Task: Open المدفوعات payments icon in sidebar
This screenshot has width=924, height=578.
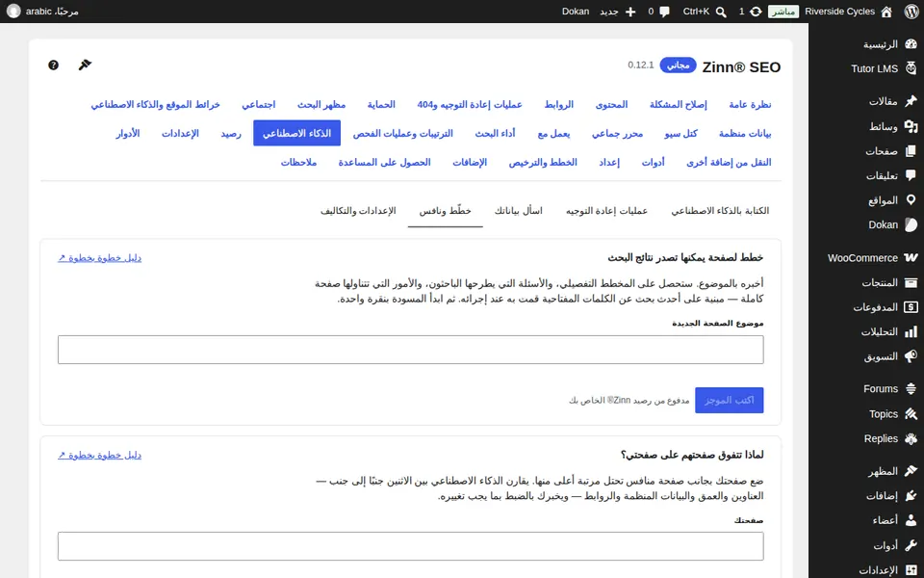Action: coord(911,307)
